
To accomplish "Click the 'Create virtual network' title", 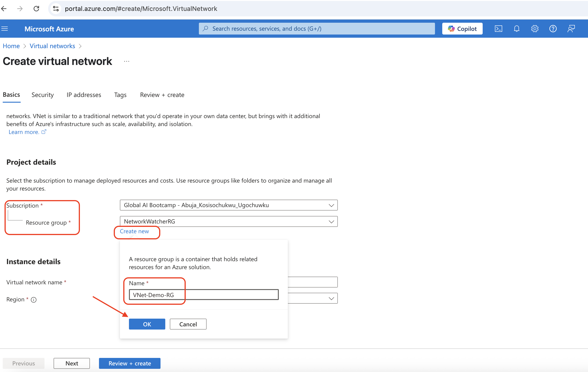I will click(57, 61).
